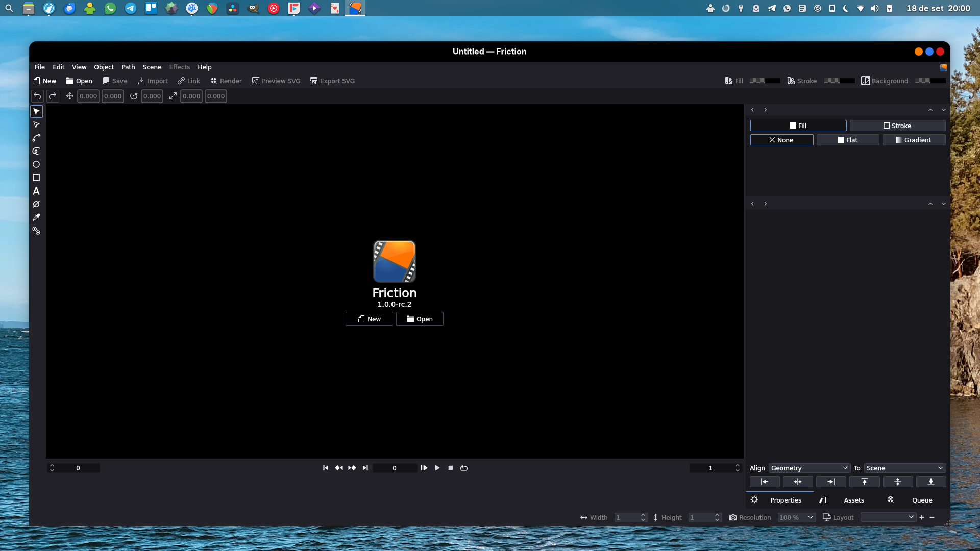This screenshot has width=980, height=551.
Task: Activate the path drawing tool
Action: click(x=36, y=138)
